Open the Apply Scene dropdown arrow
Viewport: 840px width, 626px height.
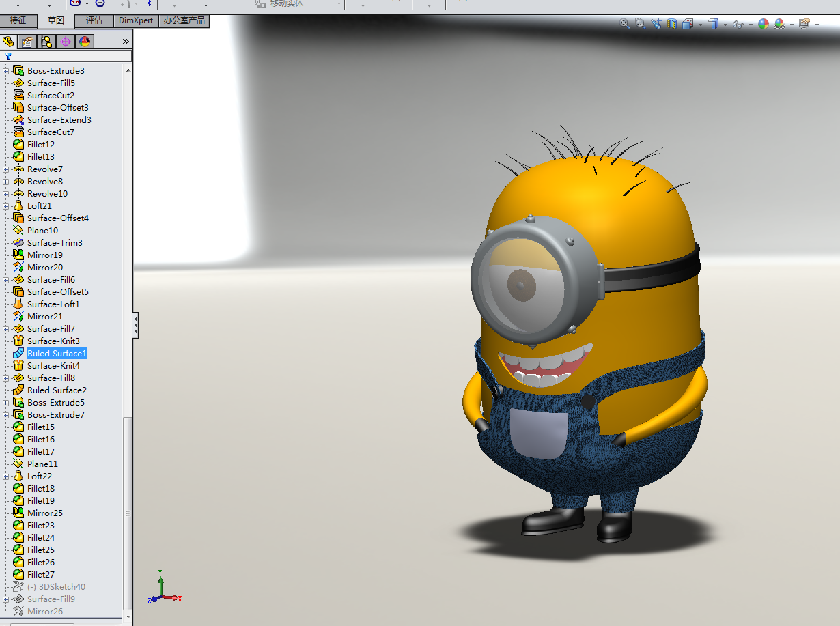click(x=792, y=25)
